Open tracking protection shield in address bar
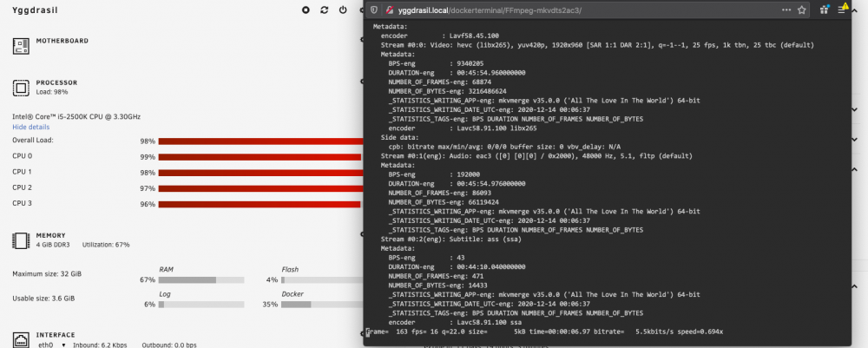868x348 pixels. click(x=374, y=10)
